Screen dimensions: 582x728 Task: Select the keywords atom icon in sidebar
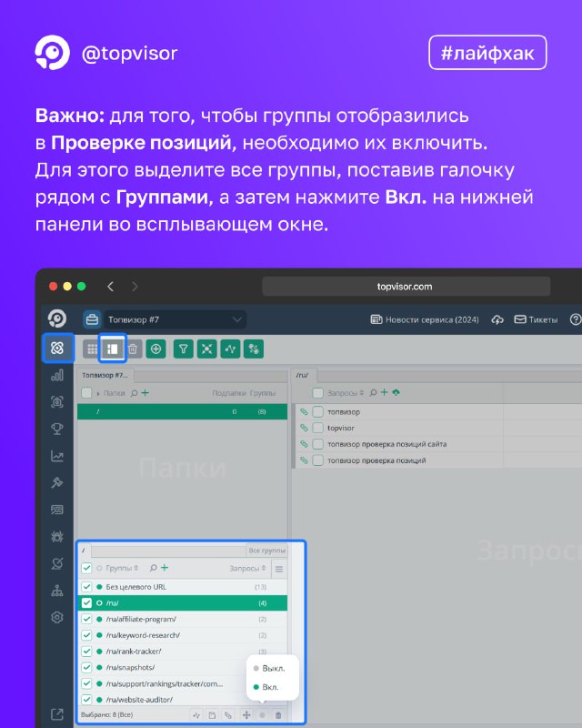pyautogui.click(x=57, y=348)
